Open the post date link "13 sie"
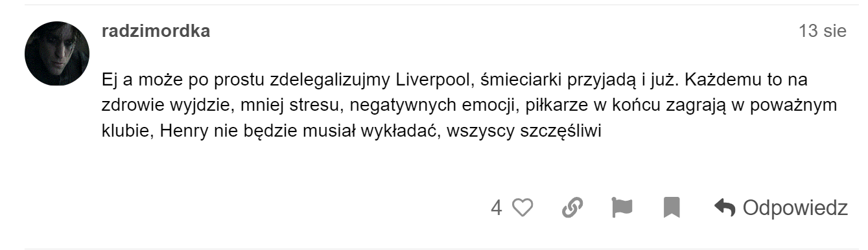Viewport: 868px width, 250px height. pyautogui.click(x=823, y=31)
